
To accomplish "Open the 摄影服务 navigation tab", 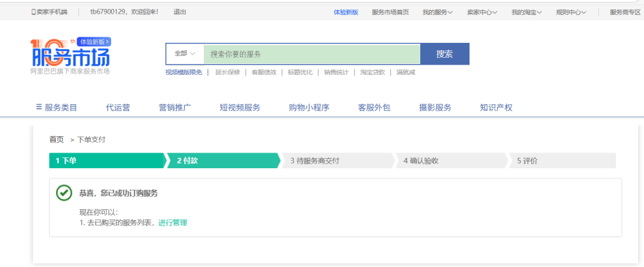I will point(435,108).
